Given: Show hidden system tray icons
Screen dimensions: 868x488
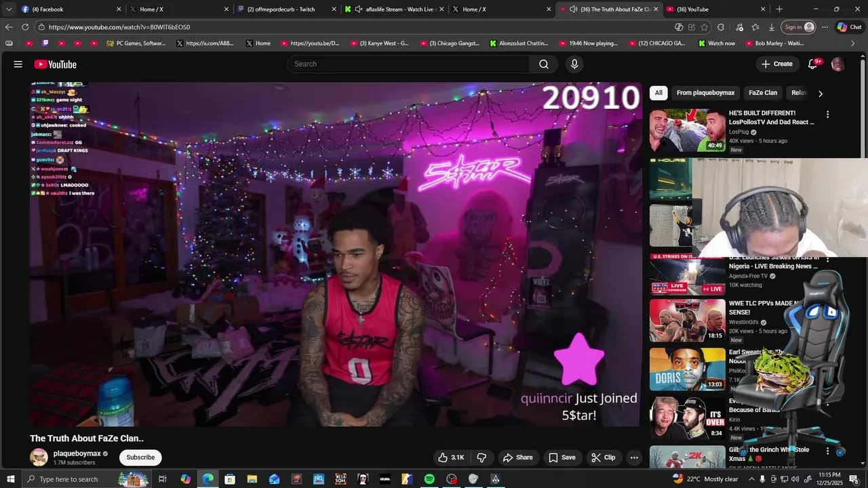Looking at the screenshot, I should tap(751, 479).
